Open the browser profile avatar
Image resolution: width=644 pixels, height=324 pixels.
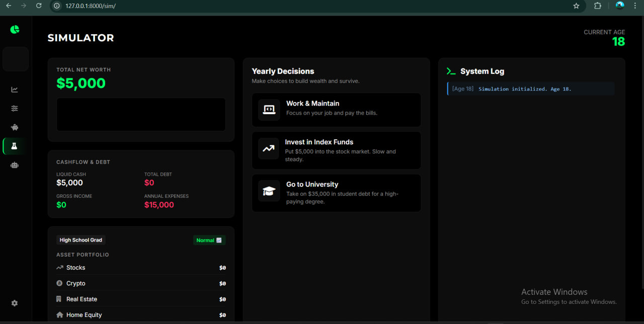(620, 6)
